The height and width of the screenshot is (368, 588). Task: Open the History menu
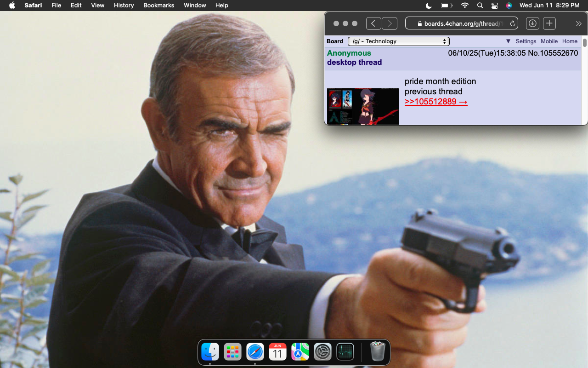(x=124, y=5)
